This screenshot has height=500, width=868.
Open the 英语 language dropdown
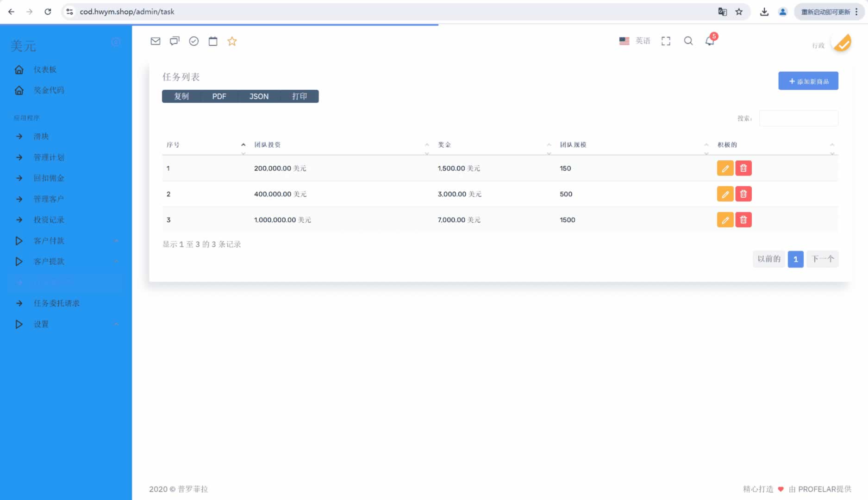(x=635, y=41)
